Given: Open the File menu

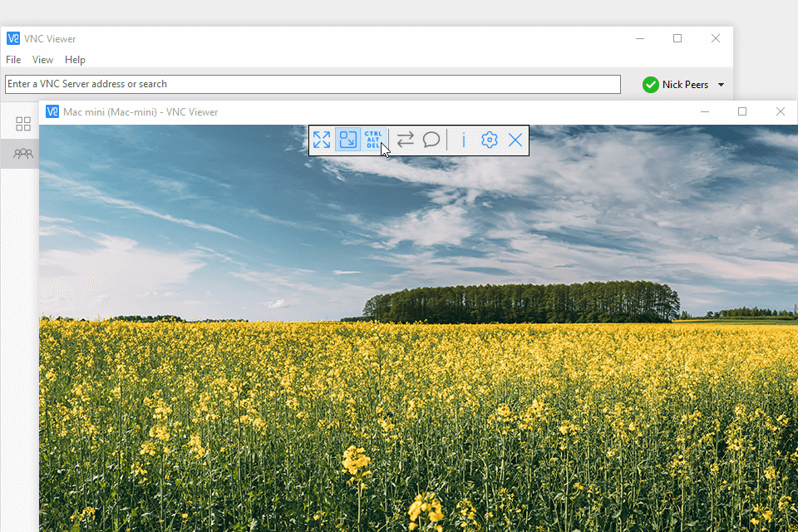Looking at the screenshot, I should [x=12, y=59].
